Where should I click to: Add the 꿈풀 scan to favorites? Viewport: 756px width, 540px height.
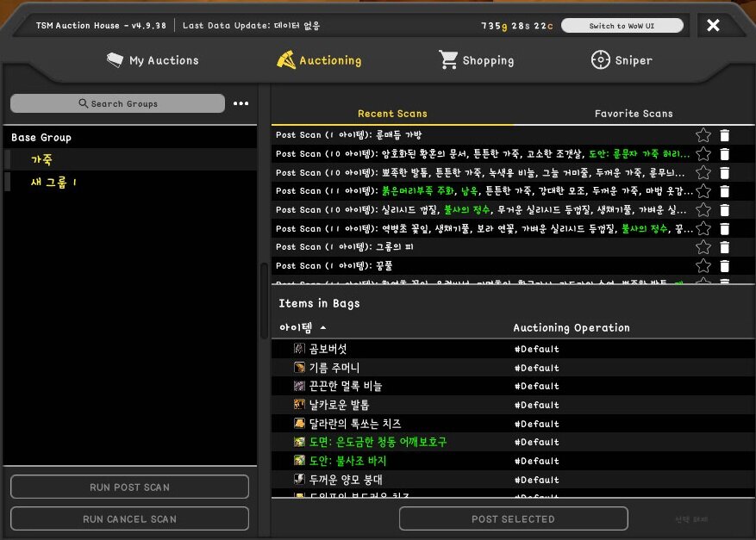(x=703, y=266)
